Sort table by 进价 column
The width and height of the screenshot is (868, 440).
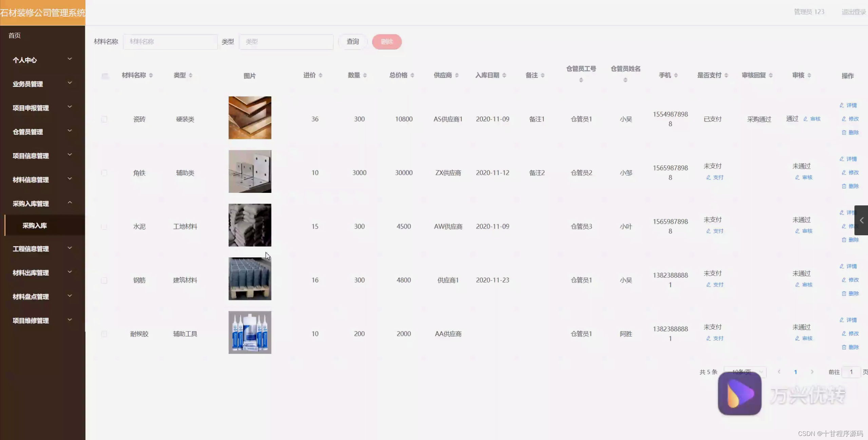click(x=320, y=75)
